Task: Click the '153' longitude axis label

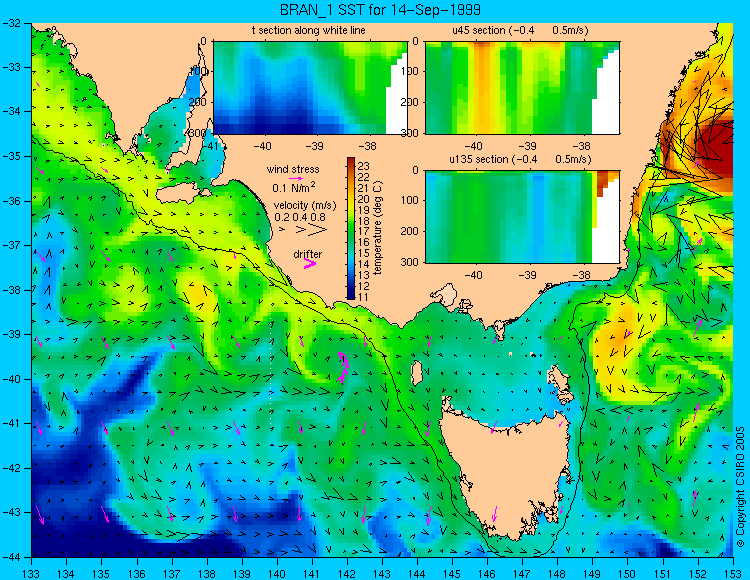Action: pyautogui.click(x=733, y=573)
